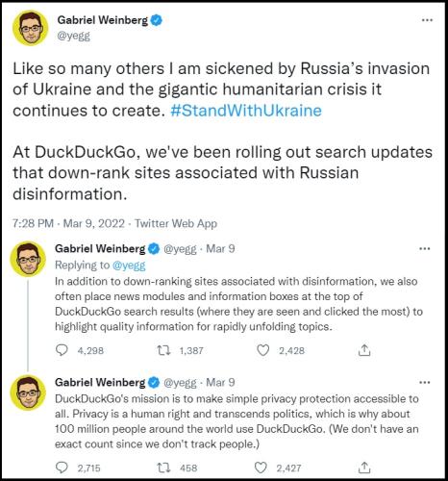Share the DuckDuckGo mission tweet
448x481 pixels.
(364, 468)
